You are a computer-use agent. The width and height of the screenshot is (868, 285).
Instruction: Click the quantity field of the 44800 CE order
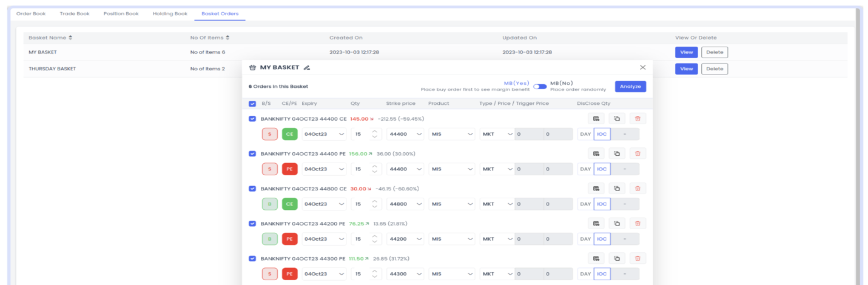pyautogui.click(x=361, y=204)
